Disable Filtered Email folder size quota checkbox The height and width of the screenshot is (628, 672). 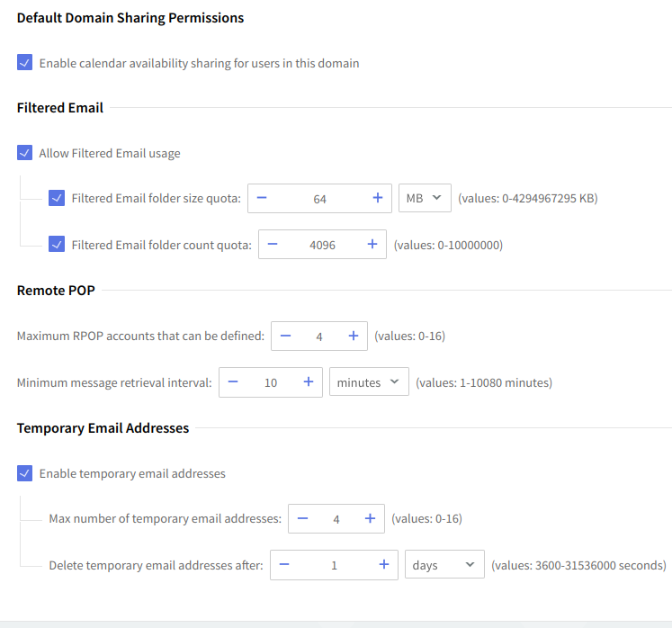57,199
